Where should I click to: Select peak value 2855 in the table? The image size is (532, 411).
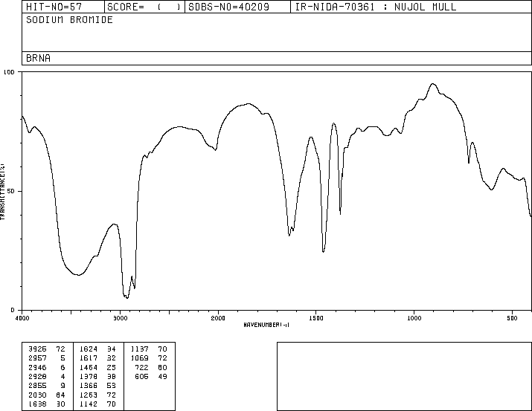click(38, 386)
